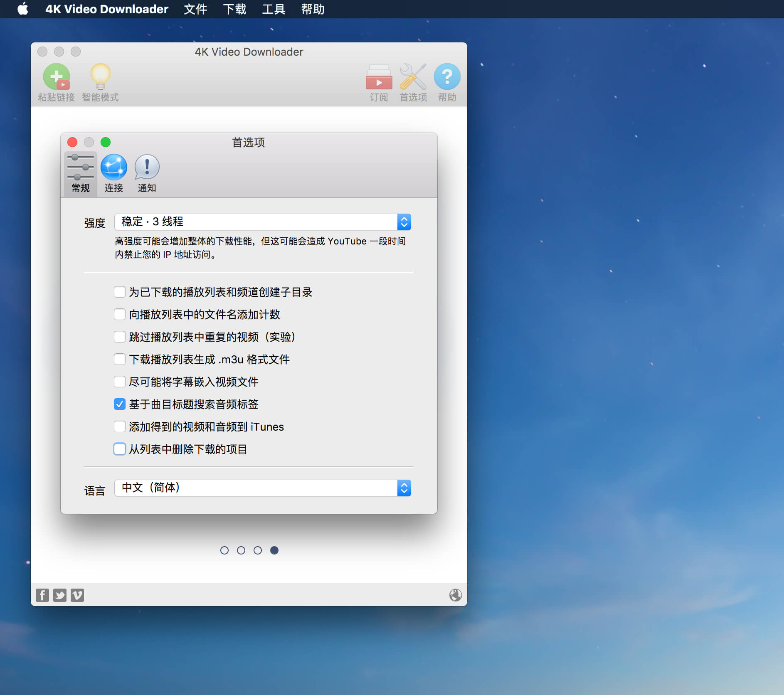The height and width of the screenshot is (695, 784).
Task: Expand the 强度 intensity dropdown
Action: coord(263,222)
